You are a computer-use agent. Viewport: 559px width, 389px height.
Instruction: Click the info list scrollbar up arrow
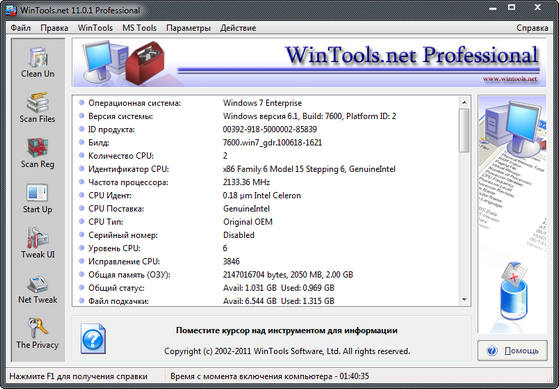click(464, 103)
